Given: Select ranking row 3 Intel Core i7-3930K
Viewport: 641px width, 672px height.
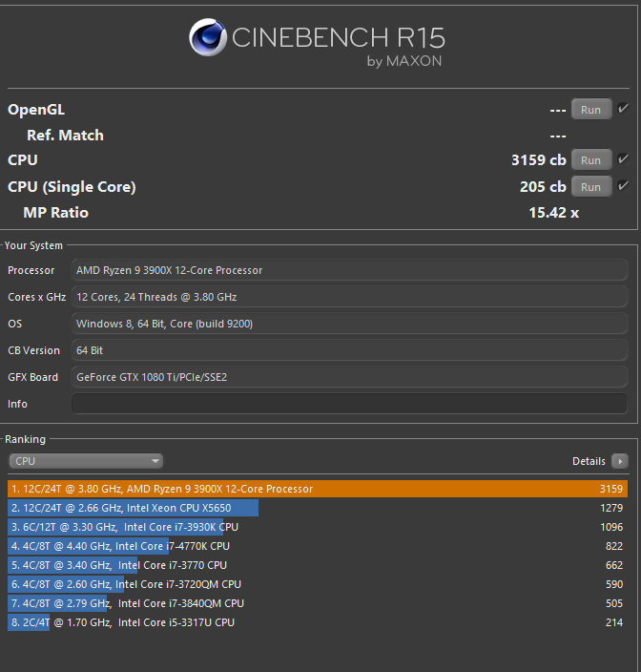Looking at the screenshot, I should [318, 527].
